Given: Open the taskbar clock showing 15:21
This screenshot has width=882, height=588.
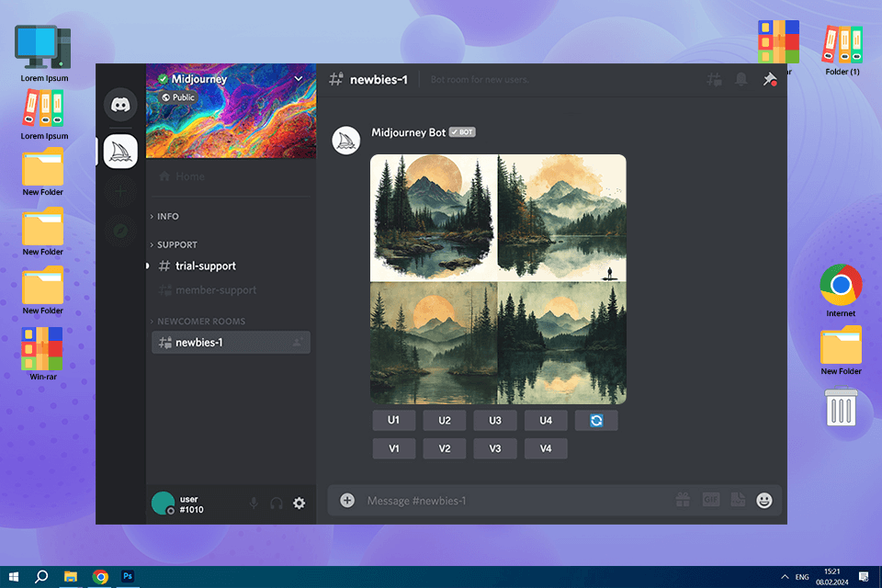Looking at the screenshot, I should point(832,577).
